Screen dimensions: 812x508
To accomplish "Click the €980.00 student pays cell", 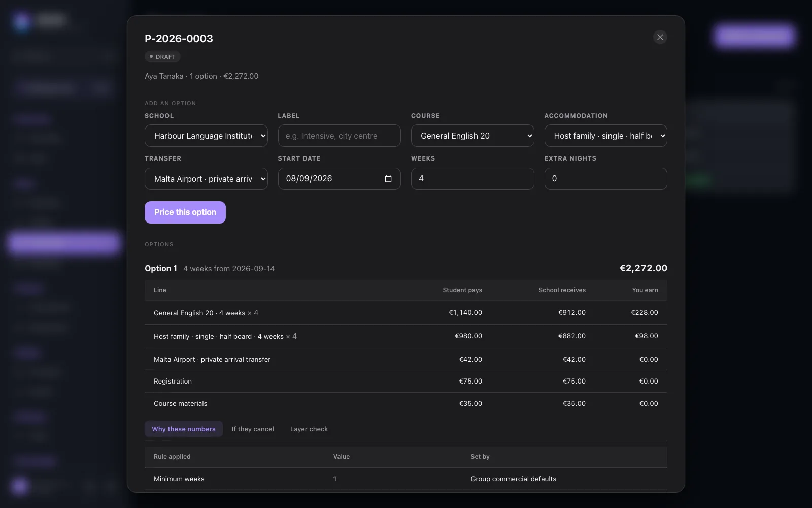I will pyautogui.click(x=468, y=336).
